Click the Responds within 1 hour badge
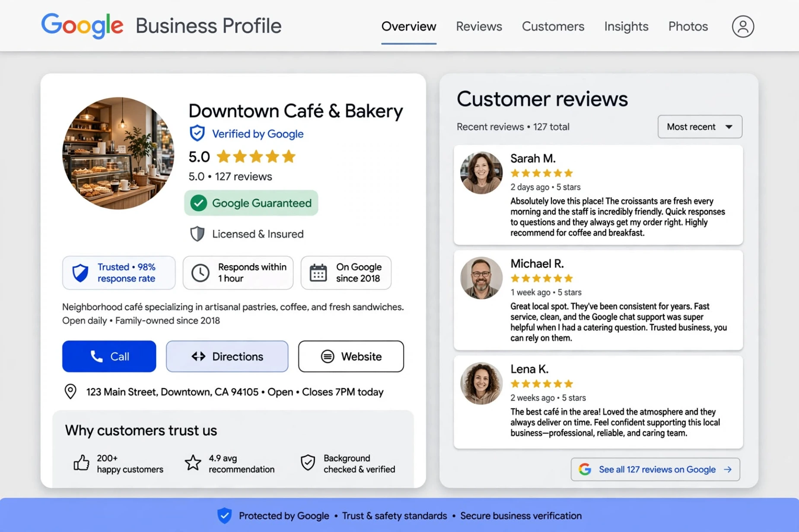The image size is (799, 532). pos(238,273)
